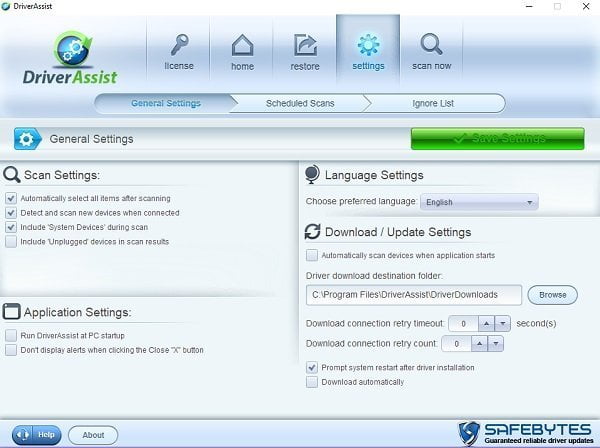Open the About button
This screenshot has height=448, width=600.
(x=93, y=435)
